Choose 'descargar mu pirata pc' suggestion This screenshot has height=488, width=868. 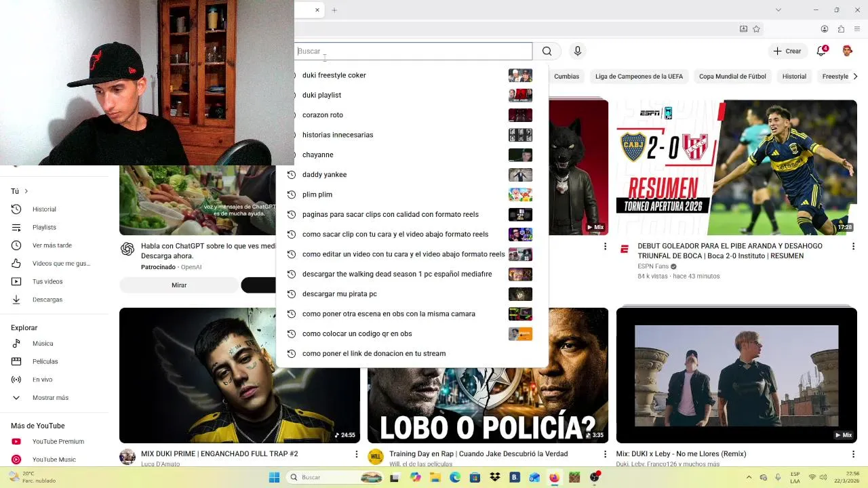(x=412, y=294)
